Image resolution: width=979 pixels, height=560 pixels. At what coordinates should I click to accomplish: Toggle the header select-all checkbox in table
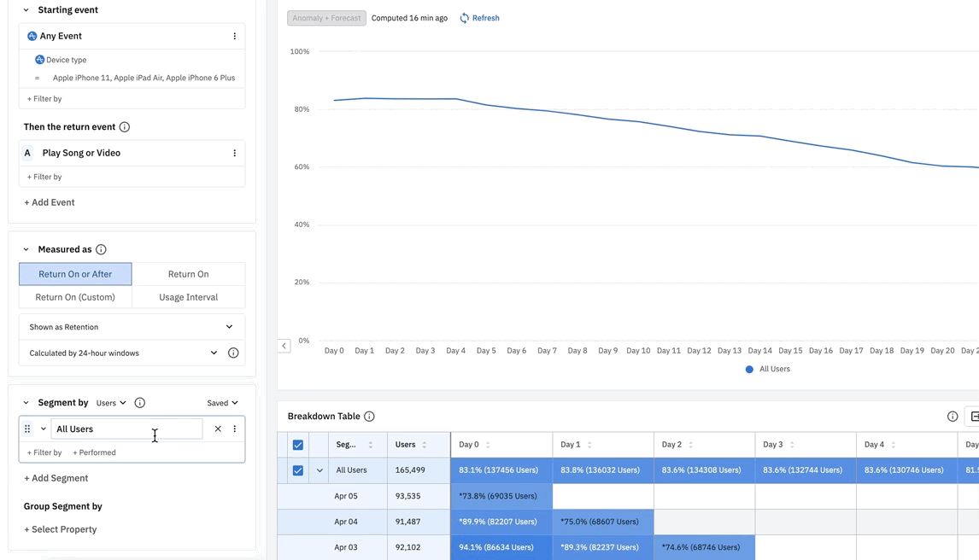pyautogui.click(x=298, y=445)
